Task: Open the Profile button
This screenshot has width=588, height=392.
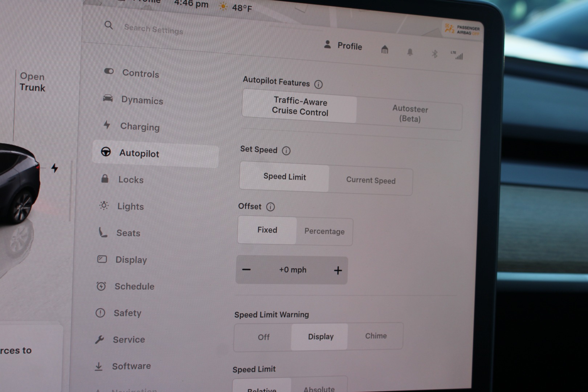Action: [343, 46]
